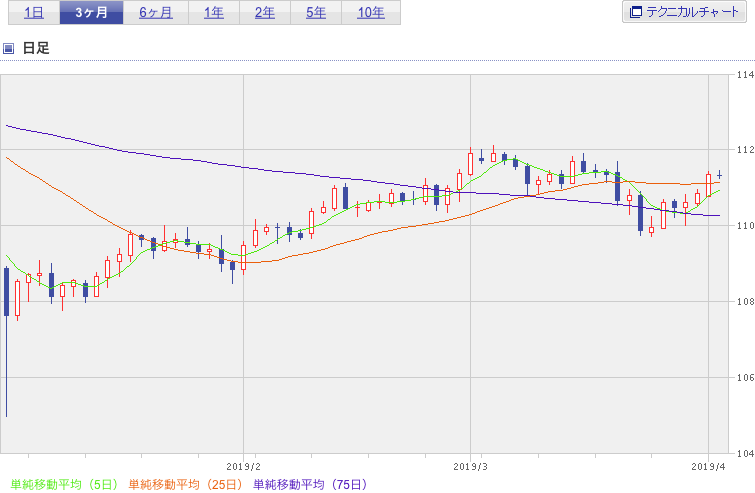Click the 110 price axis label

click(x=746, y=226)
